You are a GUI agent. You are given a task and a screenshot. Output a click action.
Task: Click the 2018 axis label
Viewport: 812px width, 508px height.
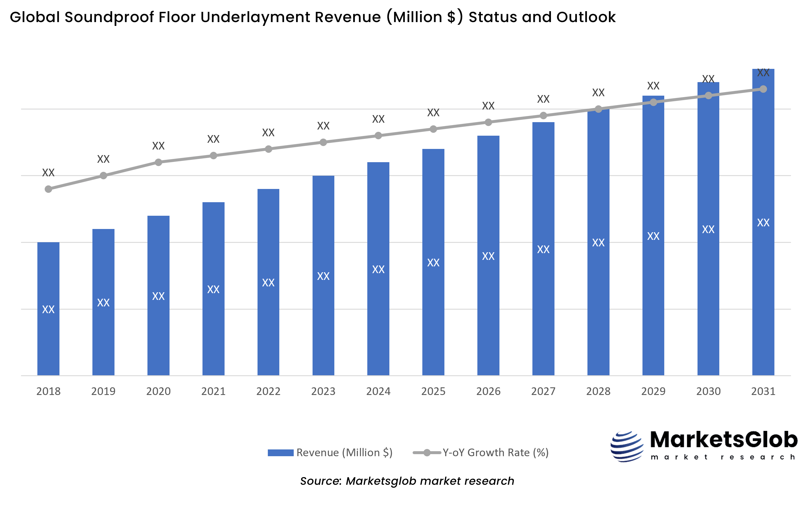point(48,391)
